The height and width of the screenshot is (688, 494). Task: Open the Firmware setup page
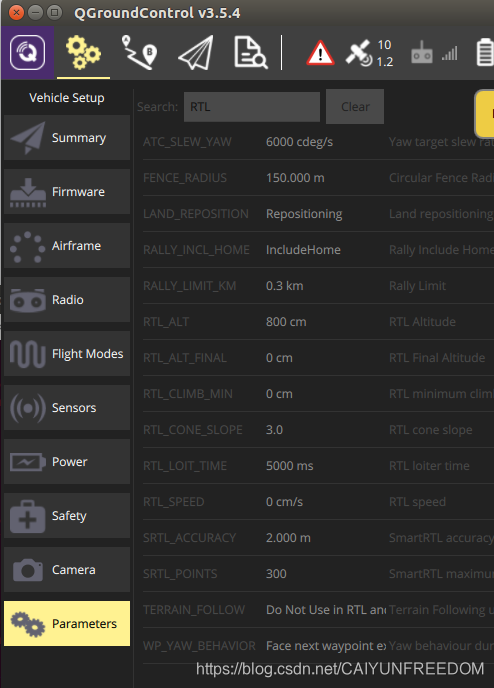click(67, 192)
